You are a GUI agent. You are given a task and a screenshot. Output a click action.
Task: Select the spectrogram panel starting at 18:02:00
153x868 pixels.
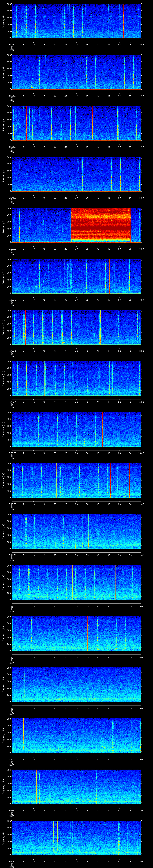(76, 72)
